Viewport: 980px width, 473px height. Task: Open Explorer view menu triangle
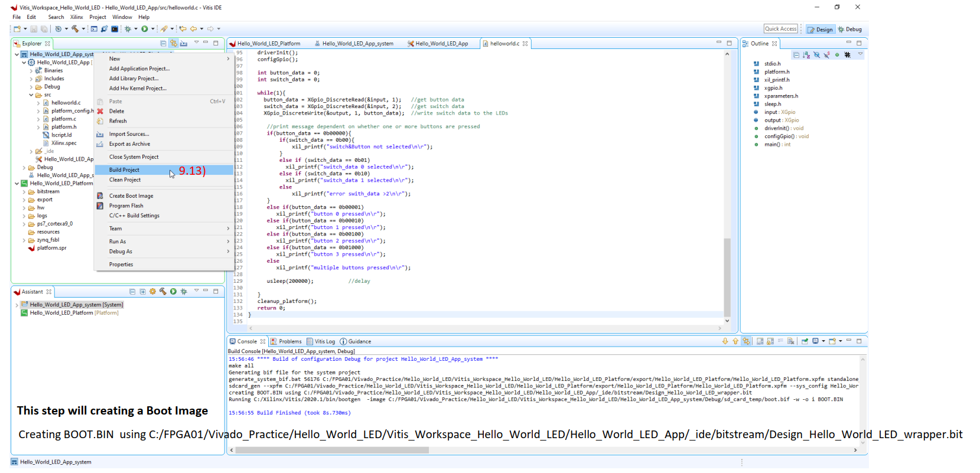197,43
